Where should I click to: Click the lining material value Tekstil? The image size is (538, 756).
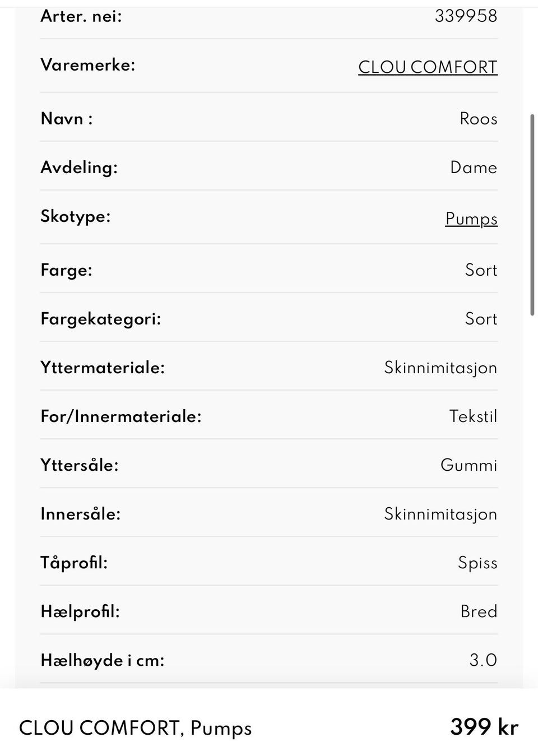pyautogui.click(x=473, y=416)
